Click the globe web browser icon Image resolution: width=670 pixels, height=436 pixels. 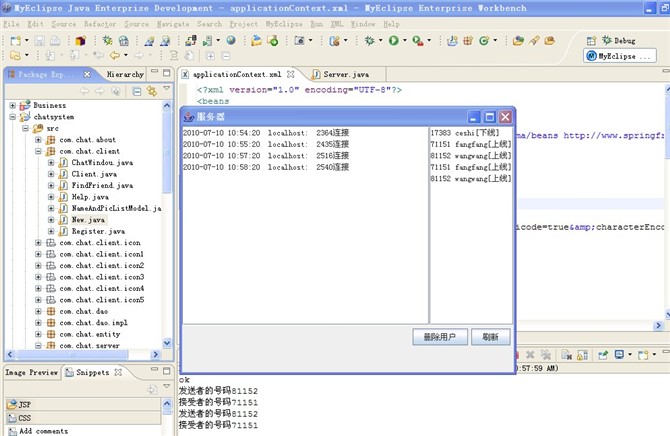[231, 41]
